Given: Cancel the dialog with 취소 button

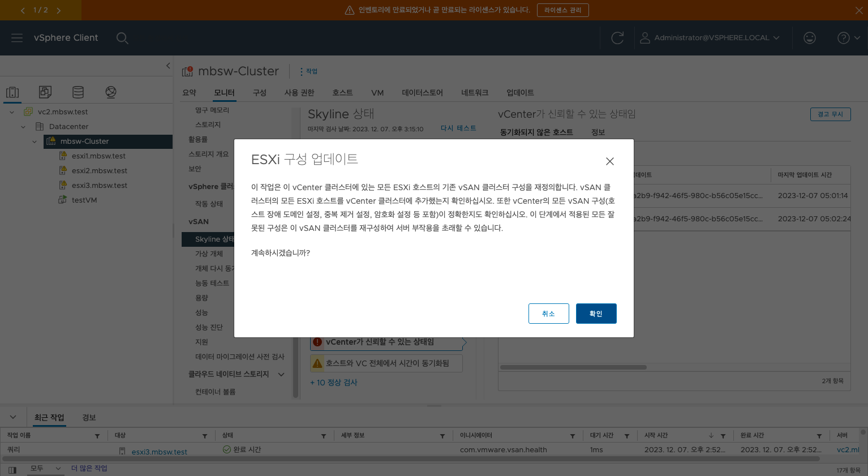Looking at the screenshot, I should click(x=548, y=314).
